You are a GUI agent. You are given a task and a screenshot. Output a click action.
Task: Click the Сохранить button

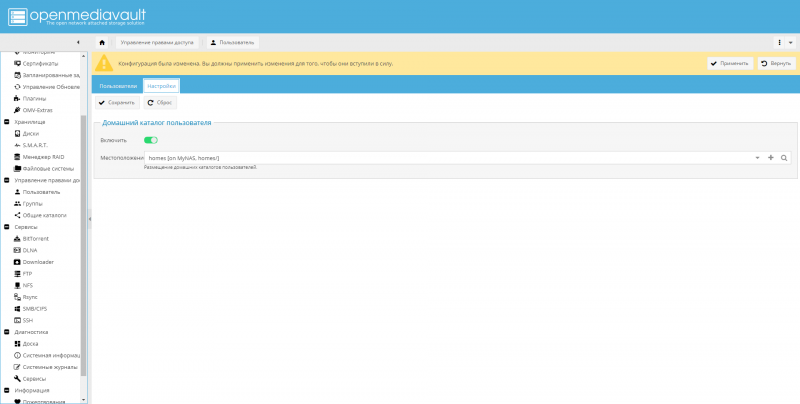tap(117, 103)
